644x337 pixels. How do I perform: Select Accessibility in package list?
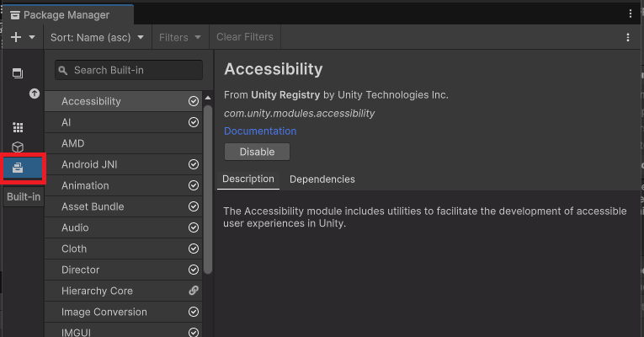[x=123, y=101]
